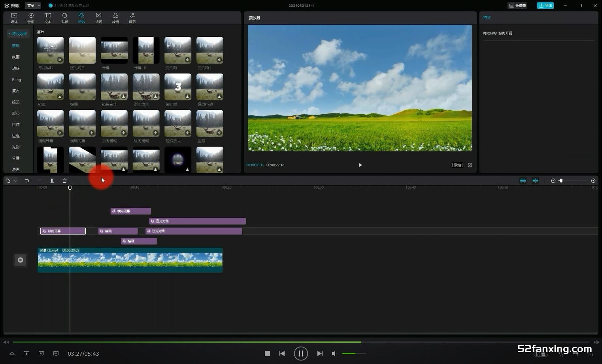Viewport: 602px width, 364px height.
Task: Select the 基础 effects category
Action: tap(16, 46)
